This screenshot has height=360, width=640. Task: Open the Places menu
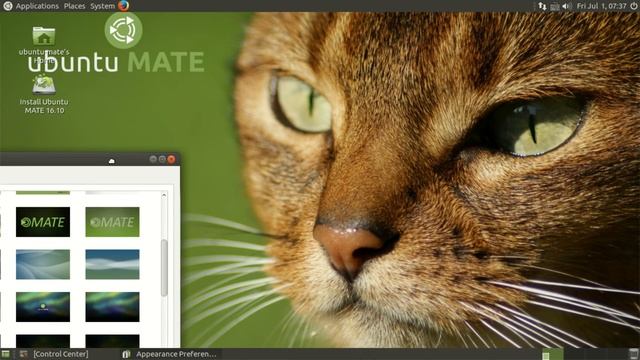[x=74, y=6]
